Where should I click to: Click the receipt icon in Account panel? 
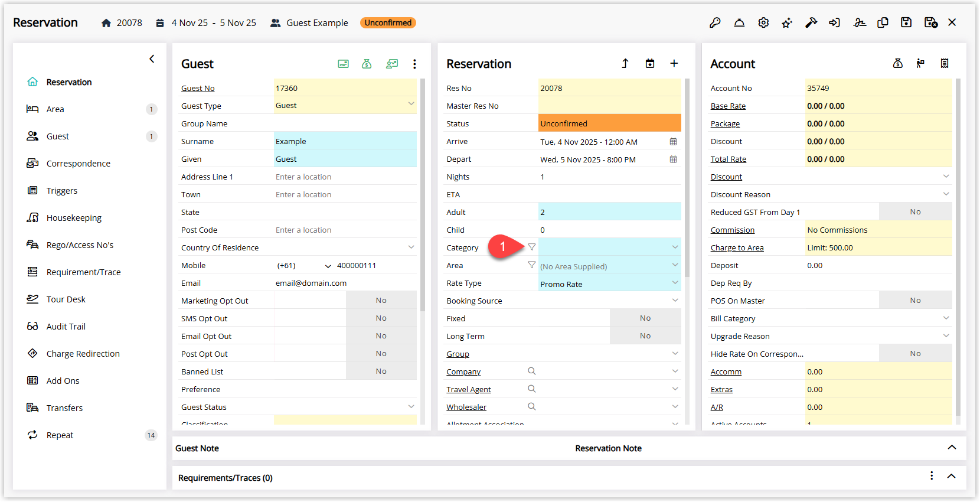point(945,63)
